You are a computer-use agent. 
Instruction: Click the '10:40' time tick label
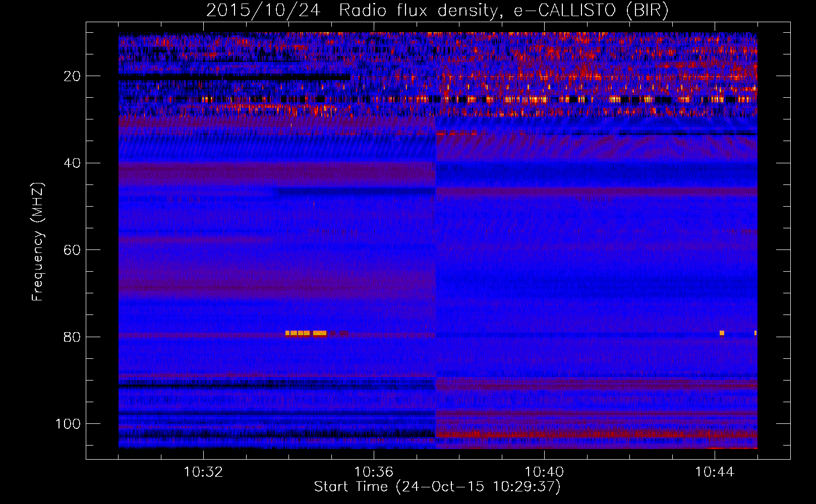tap(544, 472)
